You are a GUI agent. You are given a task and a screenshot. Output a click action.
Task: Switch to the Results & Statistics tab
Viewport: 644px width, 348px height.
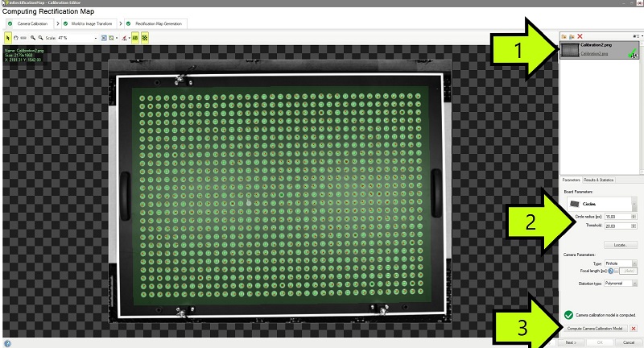[x=598, y=180]
